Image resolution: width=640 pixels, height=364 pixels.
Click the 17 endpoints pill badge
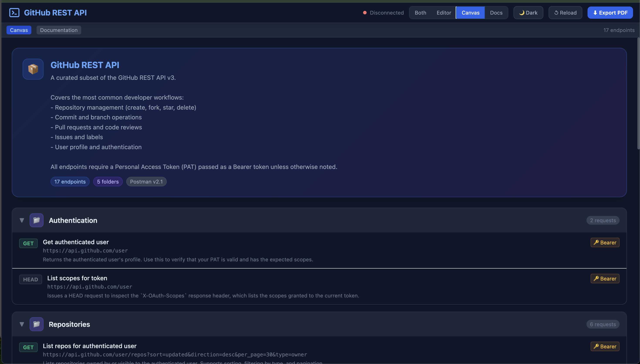(x=70, y=182)
